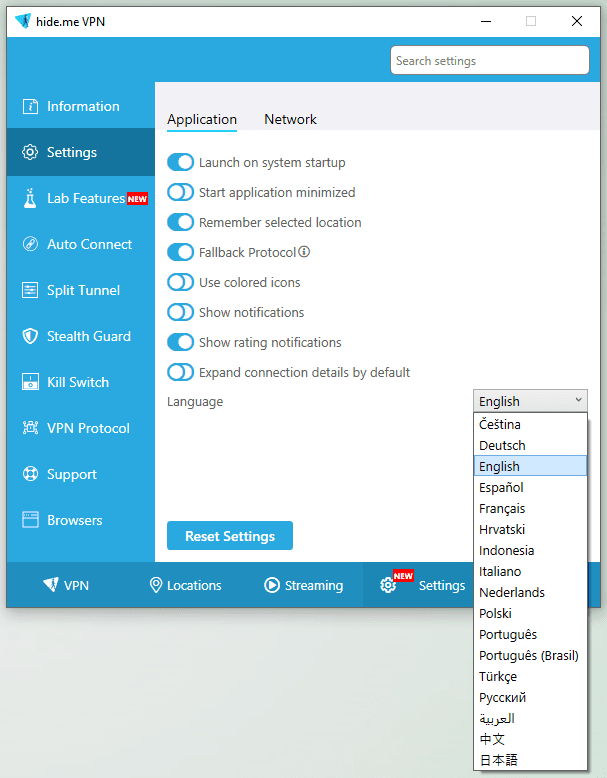Select 日本語 language option
The width and height of the screenshot is (607, 778).
(530, 760)
